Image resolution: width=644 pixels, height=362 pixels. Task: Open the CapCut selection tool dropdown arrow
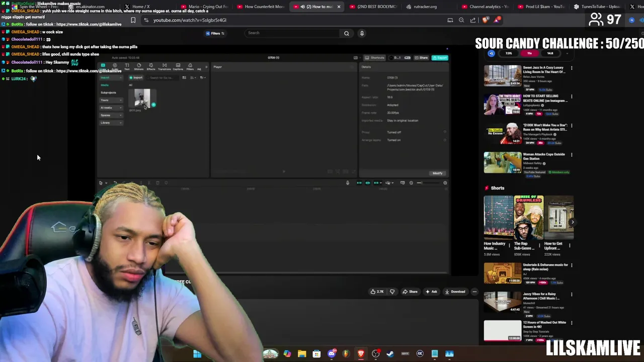[106, 183]
